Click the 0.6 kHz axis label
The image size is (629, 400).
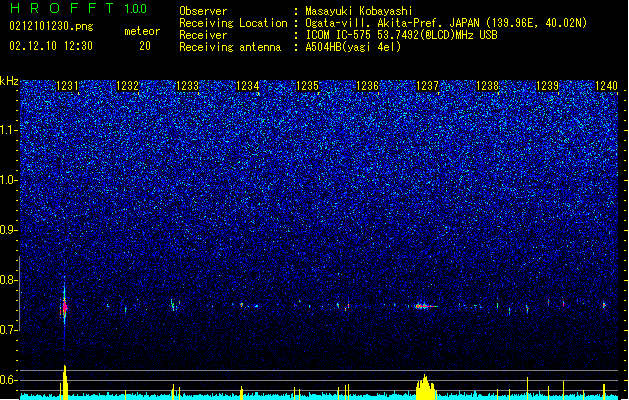(9, 380)
